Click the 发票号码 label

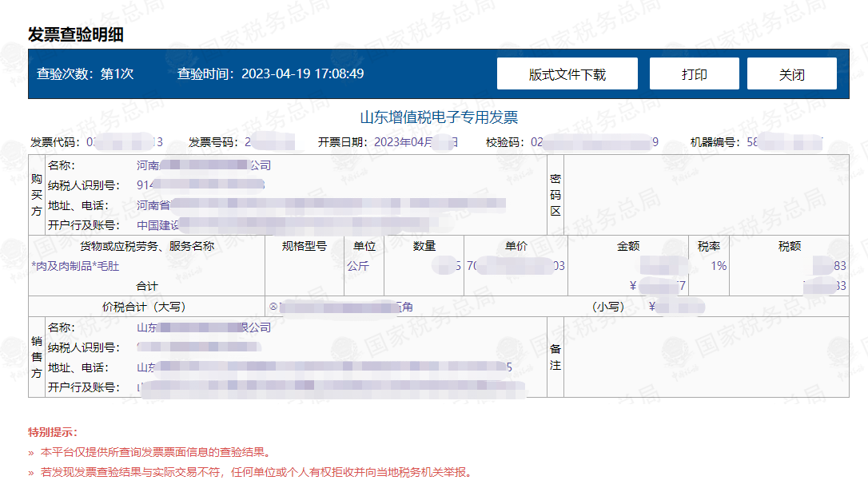[213, 142]
